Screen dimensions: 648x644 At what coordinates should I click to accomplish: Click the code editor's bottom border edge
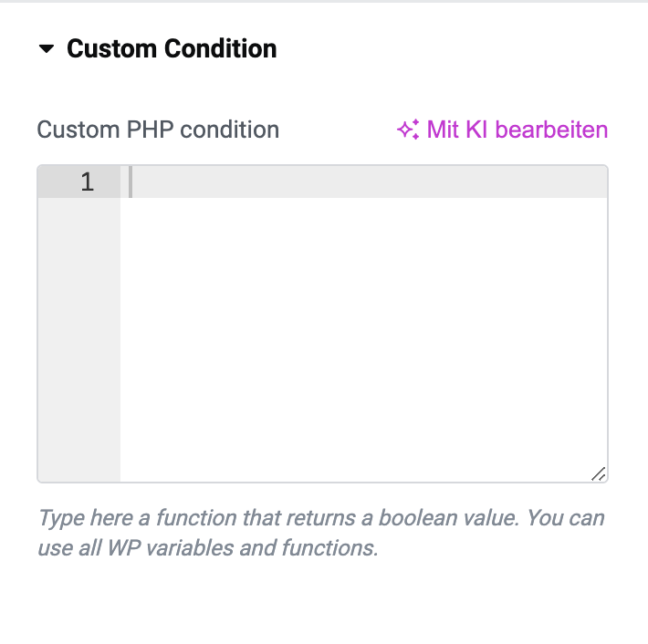coord(322,482)
